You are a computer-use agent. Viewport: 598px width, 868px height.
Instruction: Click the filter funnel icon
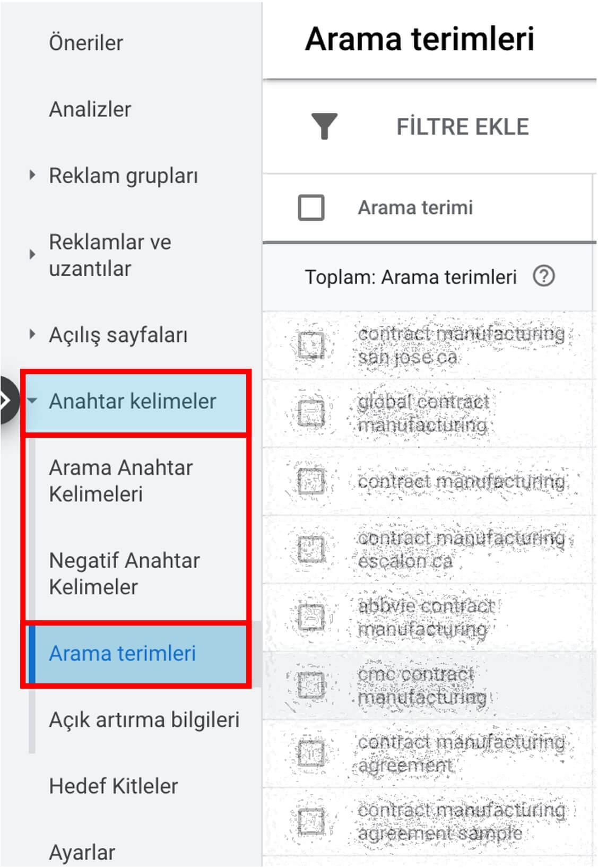[324, 126]
